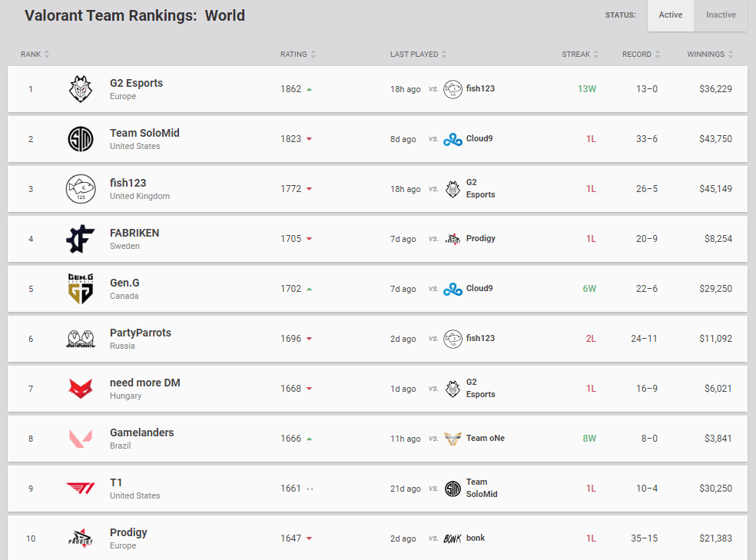
Task: Click Prodigy opponent logo in FABRIKEN row
Action: (x=453, y=239)
